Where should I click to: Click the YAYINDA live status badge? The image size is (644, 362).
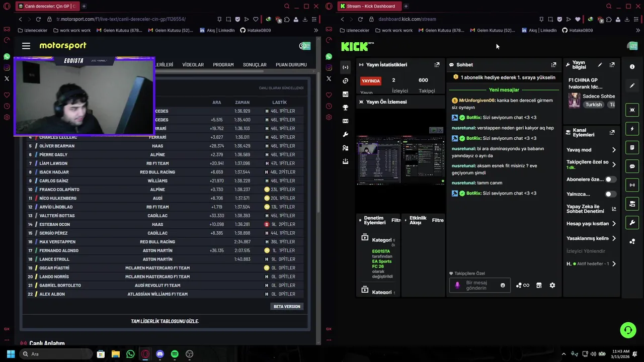click(371, 81)
